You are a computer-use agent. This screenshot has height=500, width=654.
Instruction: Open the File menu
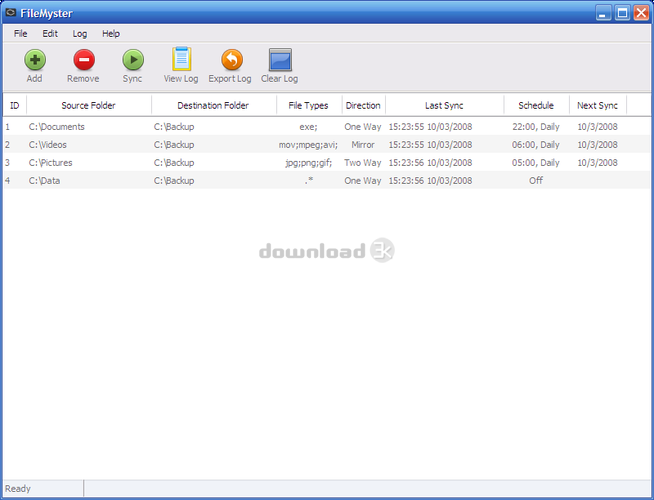pyautogui.click(x=20, y=34)
